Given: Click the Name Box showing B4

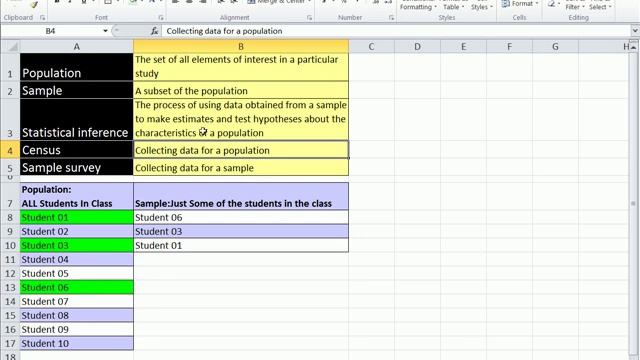Looking at the screenshot, I should (51, 31).
